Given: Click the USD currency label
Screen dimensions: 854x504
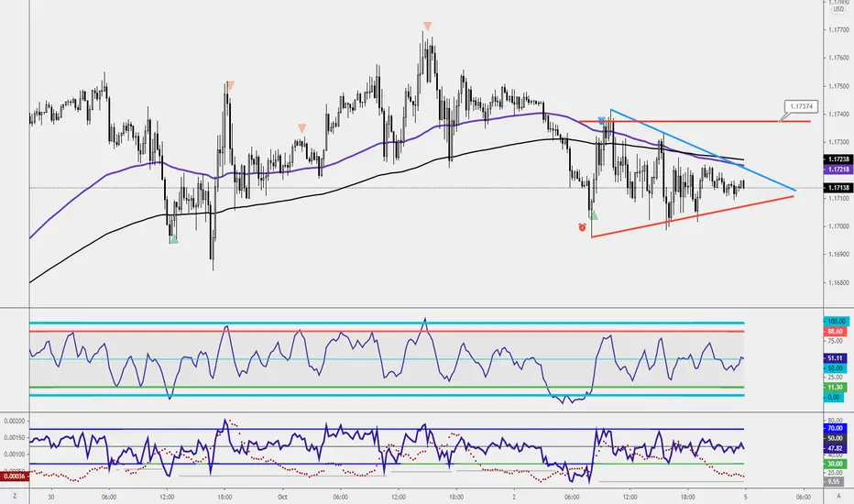Looking at the screenshot, I should tap(838, 9).
